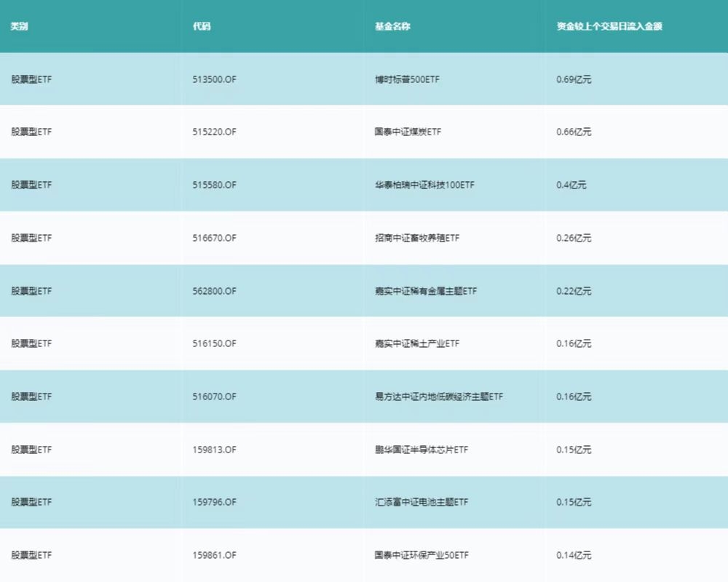Select fund code 513500.OF
This screenshot has height=582, width=728.
tap(215, 79)
